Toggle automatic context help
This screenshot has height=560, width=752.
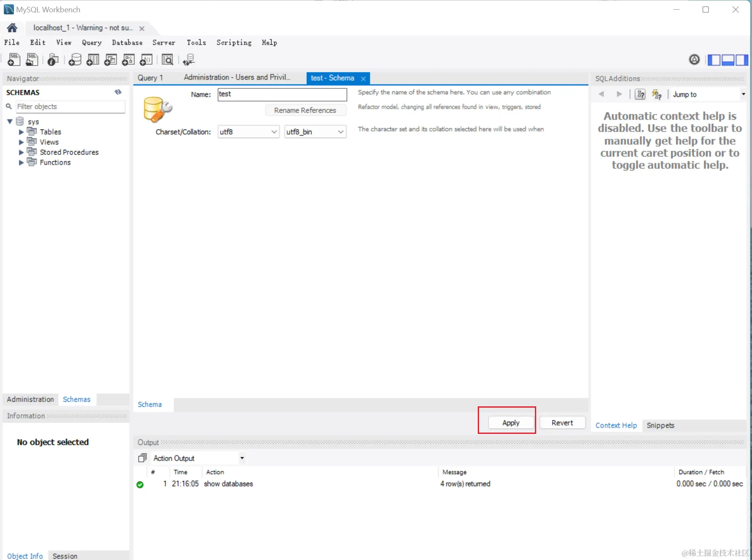click(657, 94)
